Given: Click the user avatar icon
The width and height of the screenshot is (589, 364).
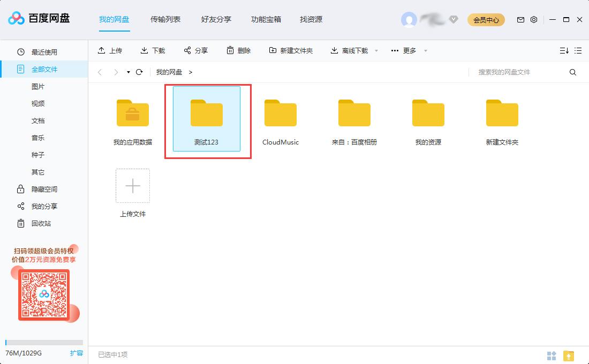Looking at the screenshot, I should point(409,19).
